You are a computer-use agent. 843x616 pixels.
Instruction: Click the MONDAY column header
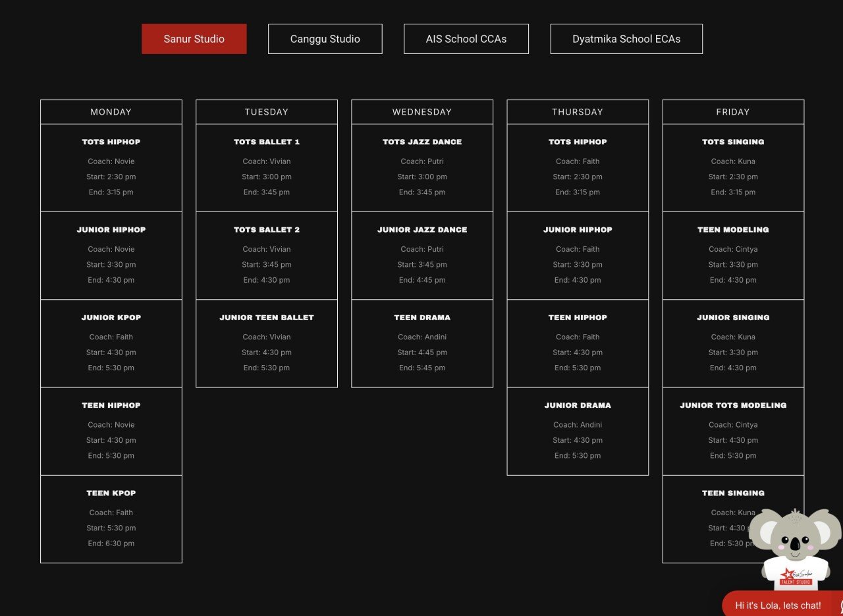(x=111, y=112)
